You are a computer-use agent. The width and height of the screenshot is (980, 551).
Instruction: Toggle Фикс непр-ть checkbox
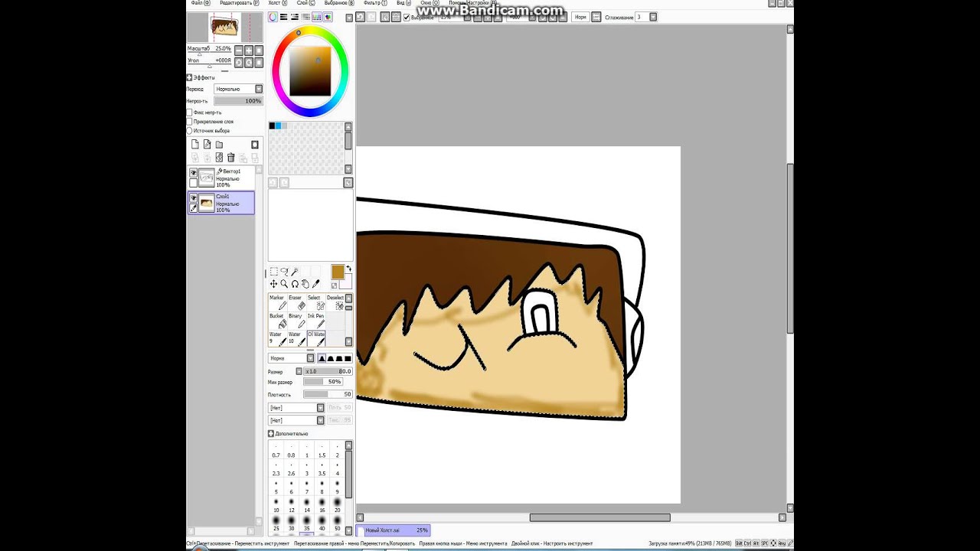tap(190, 112)
